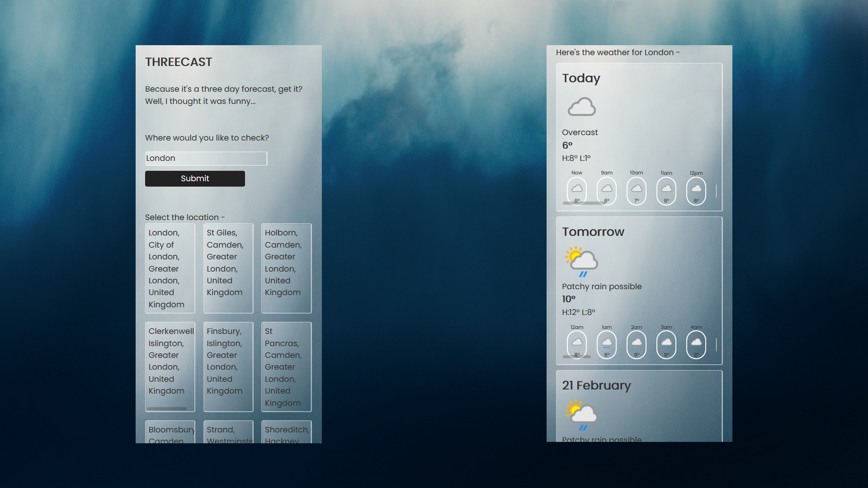Click tomorrow's 10° temperature
868x488 pixels.
(x=569, y=299)
